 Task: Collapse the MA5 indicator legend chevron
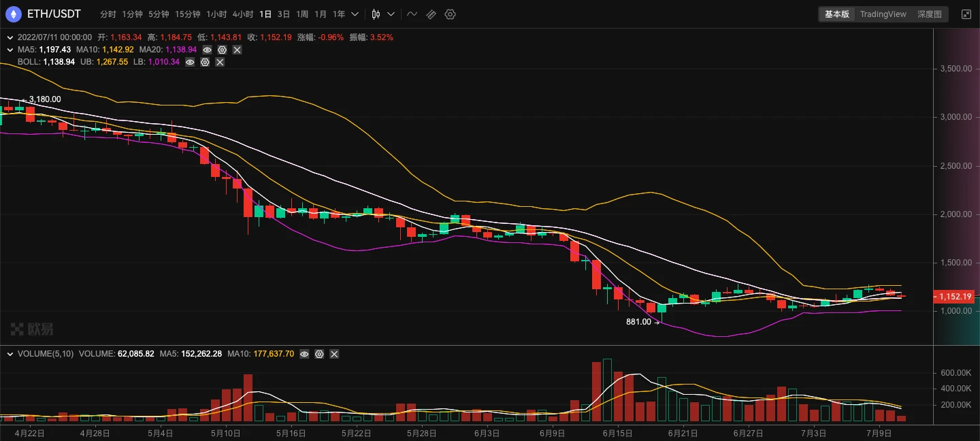(10, 50)
